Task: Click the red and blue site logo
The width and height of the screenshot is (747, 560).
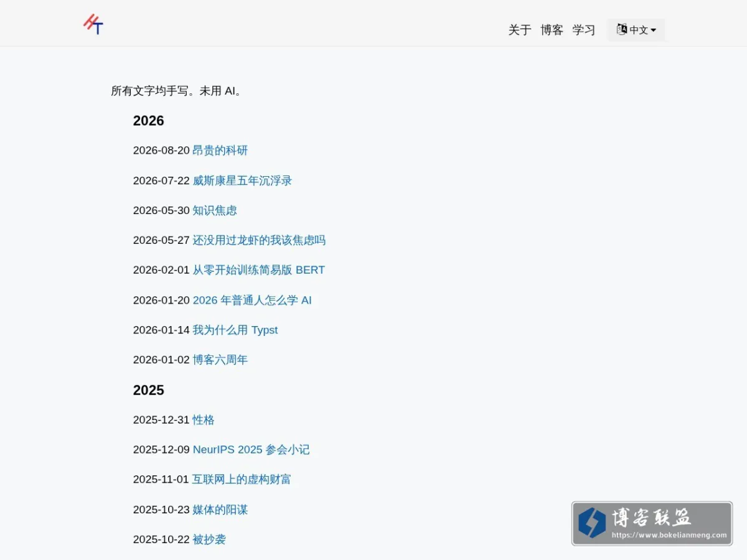Action: [93, 24]
